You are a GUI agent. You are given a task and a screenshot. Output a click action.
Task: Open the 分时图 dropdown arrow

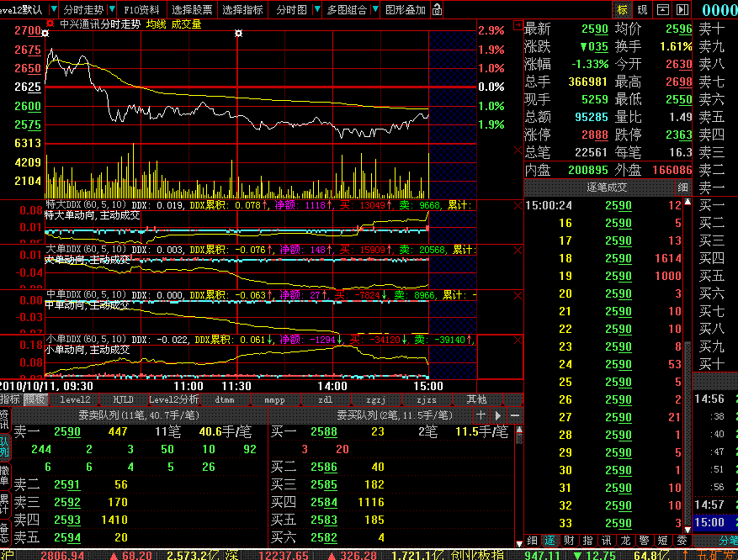[317, 9]
